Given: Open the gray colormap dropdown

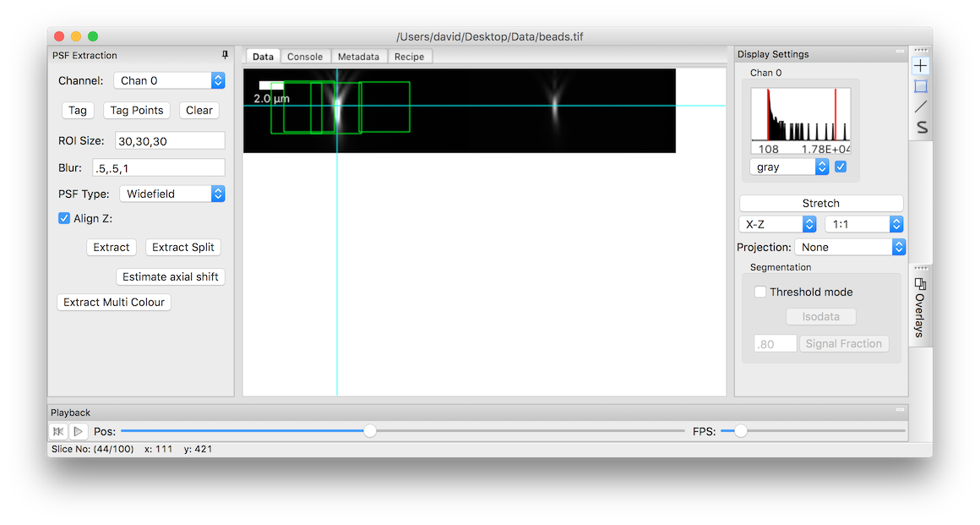Looking at the screenshot, I should click(789, 167).
